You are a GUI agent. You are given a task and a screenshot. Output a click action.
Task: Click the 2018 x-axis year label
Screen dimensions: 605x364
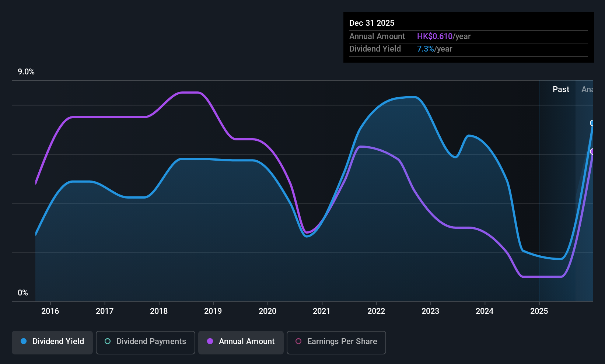pyautogui.click(x=159, y=311)
